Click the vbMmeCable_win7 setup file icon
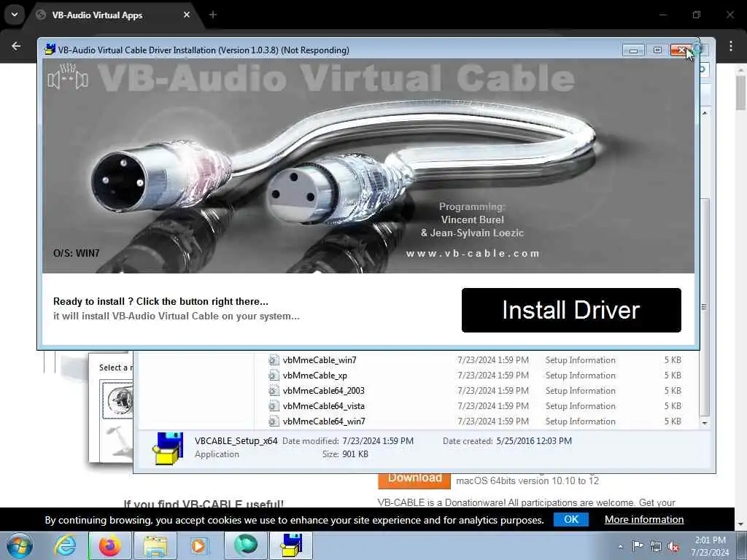Screen dimensions: 747x560 pyautogui.click(x=274, y=360)
